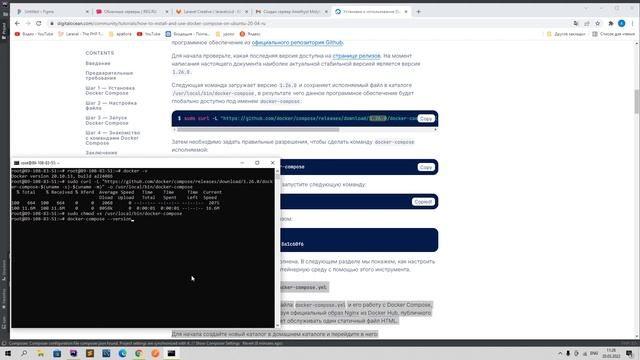Bookmark this page with the star icon

(598, 24)
